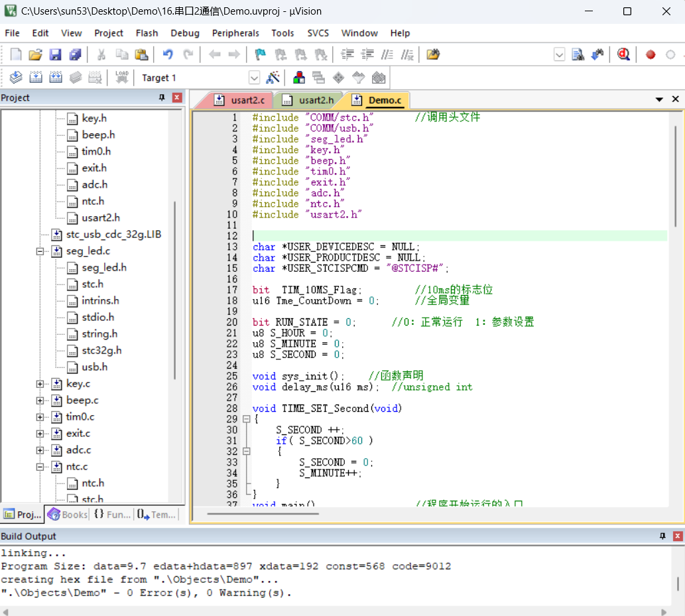Expand the tim0.c tree node
685x616 pixels.
point(40,417)
